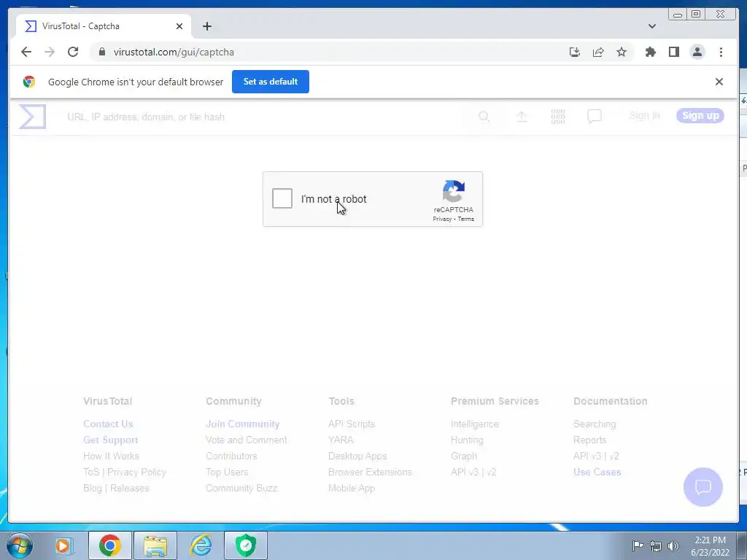Open the File Explorer taskbar icon

tap(155, 545)
